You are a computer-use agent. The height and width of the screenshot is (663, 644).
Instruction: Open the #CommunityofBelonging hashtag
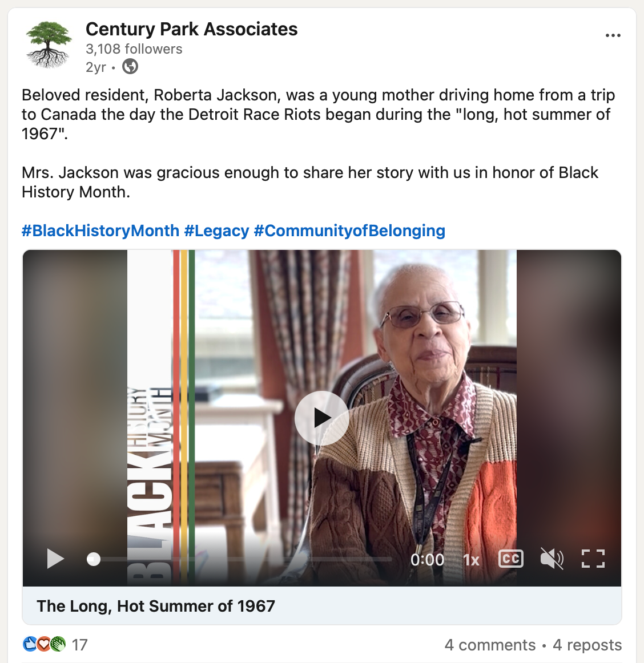[x=349, y=231]
